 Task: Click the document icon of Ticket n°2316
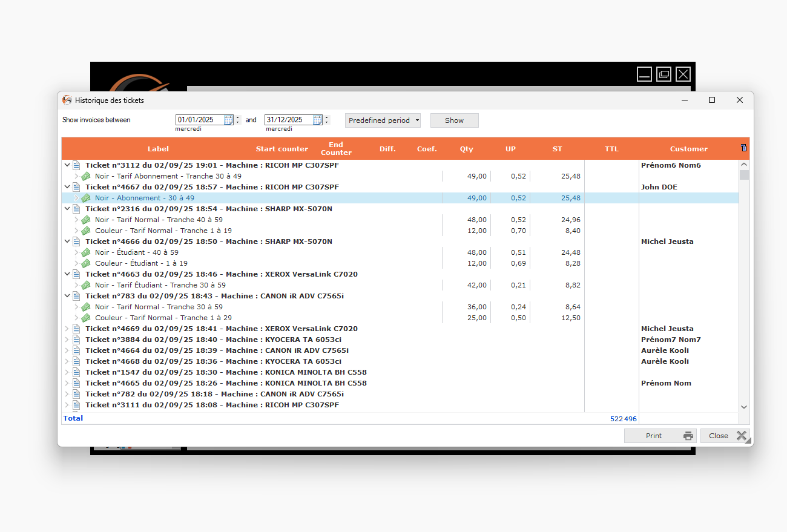tap(76, 209)
